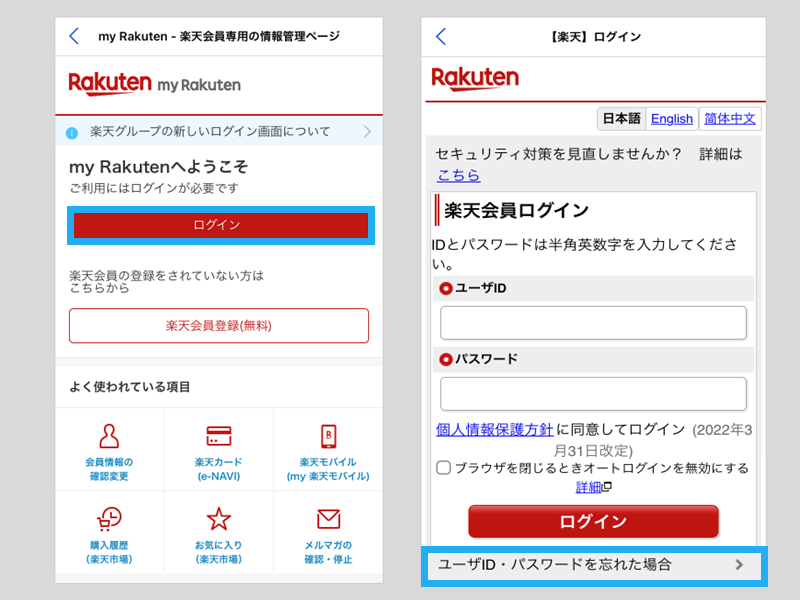Viewport: 800px width, 600px height.
Task: Tap back arrow on the login page header
Action: click(441, 36)
